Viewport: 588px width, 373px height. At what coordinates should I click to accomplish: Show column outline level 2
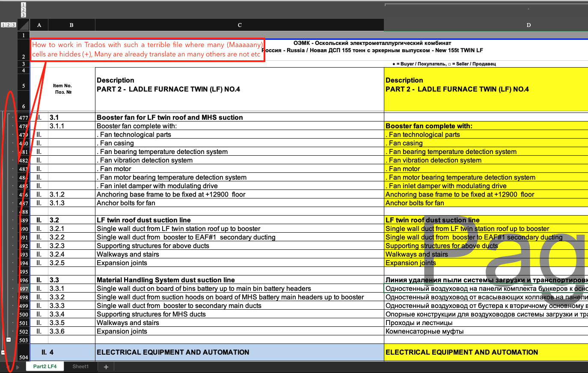(24, 10)
